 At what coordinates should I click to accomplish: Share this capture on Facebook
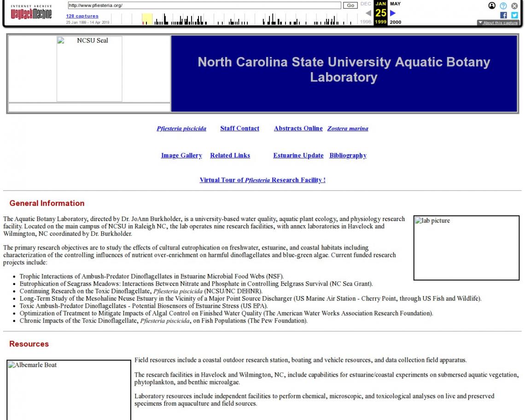click(x=503, y=15)
